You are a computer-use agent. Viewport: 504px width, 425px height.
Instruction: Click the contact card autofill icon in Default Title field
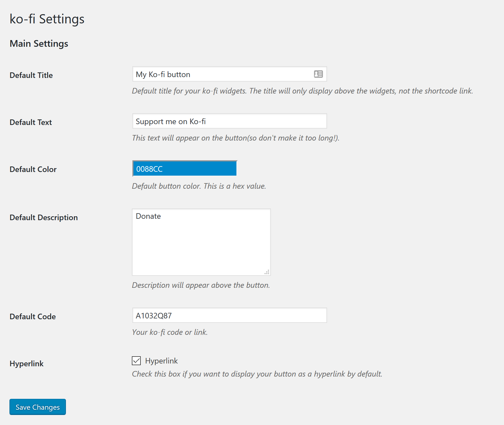(318, 74)
